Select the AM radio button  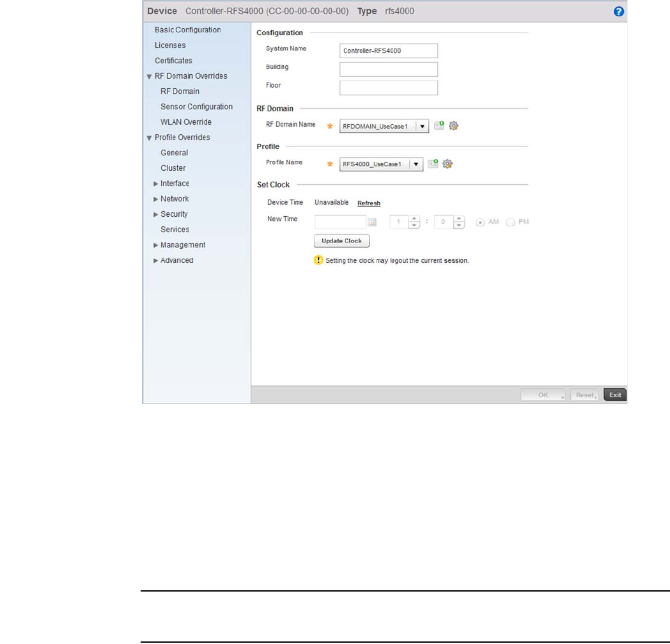(x=480, y=222)
